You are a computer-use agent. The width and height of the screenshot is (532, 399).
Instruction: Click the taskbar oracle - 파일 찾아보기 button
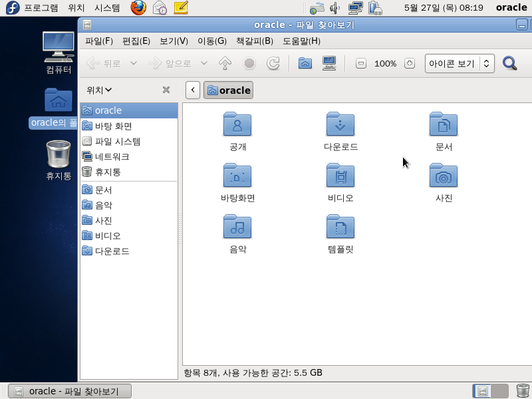[70, 391]
